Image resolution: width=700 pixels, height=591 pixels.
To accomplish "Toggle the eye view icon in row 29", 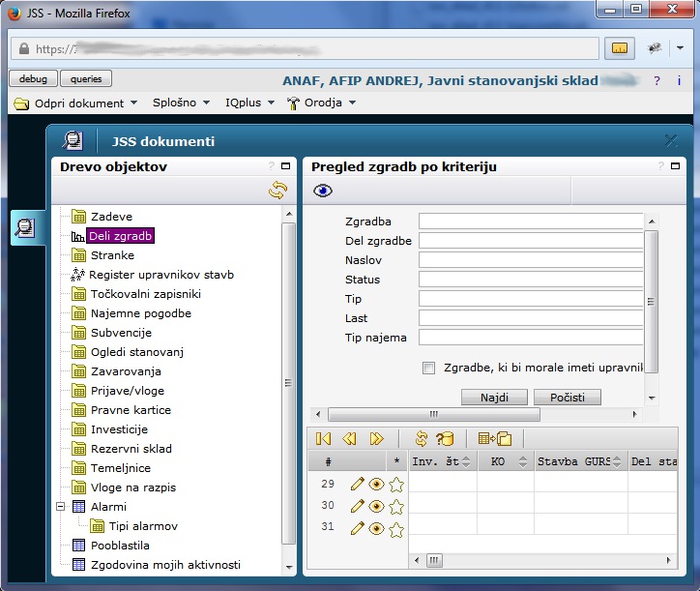I will coord(376,485).
